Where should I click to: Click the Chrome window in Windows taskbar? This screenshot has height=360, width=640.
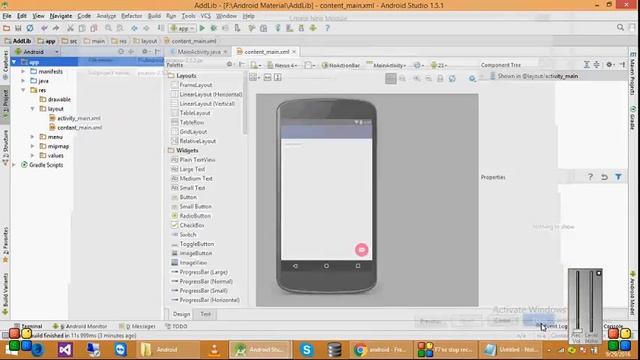[380, 350]
